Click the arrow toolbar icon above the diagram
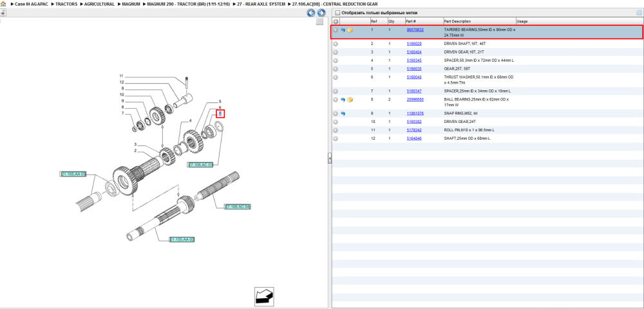The width and height of the screenshot is (644, 309). tap(3, 13)
